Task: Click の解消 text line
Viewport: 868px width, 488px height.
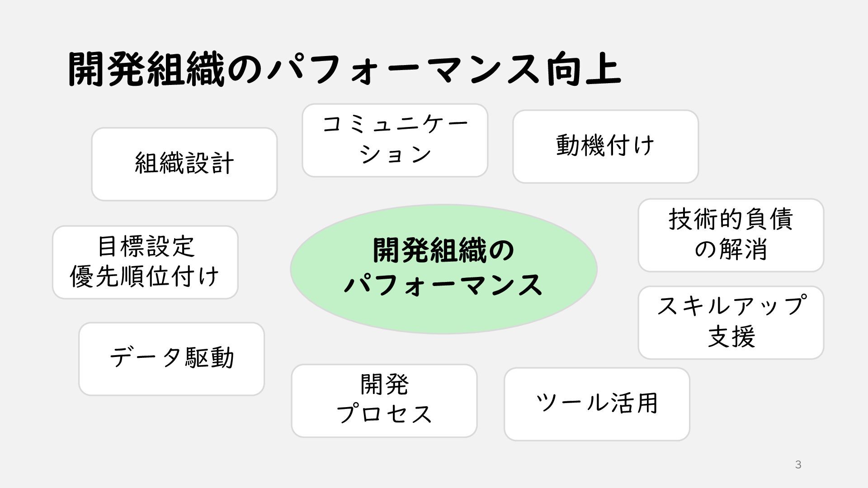Action: [731, 249]
